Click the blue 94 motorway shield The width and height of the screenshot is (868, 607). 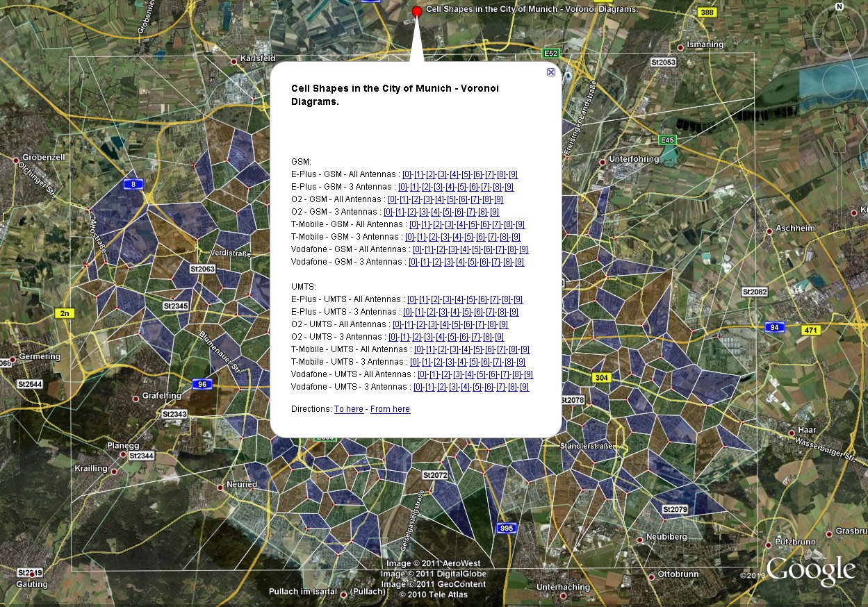[x=775, y=327]
